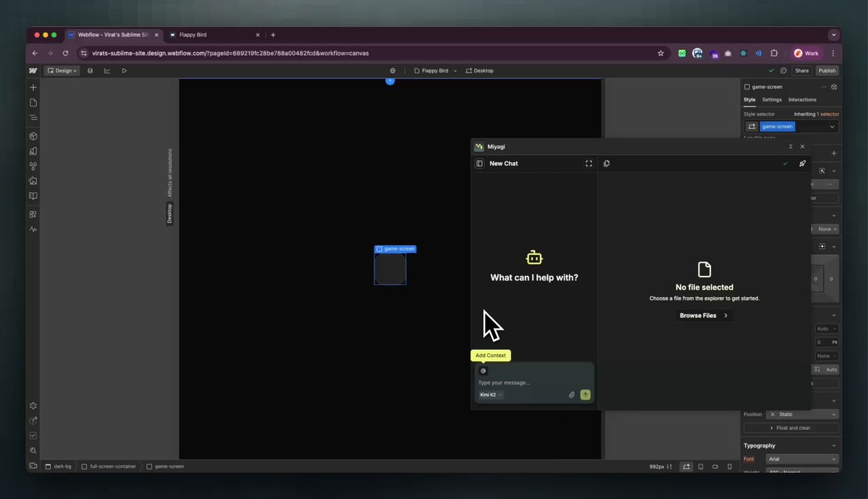Select full-screen-container in breadcrumb
The width and height of the screenshot is (868, 499).
[109, 467]
